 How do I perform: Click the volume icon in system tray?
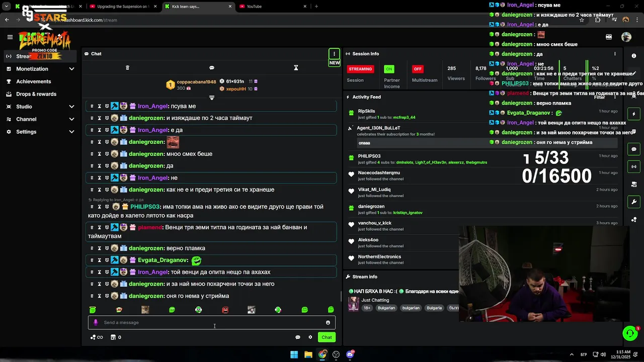click(603, 354)
